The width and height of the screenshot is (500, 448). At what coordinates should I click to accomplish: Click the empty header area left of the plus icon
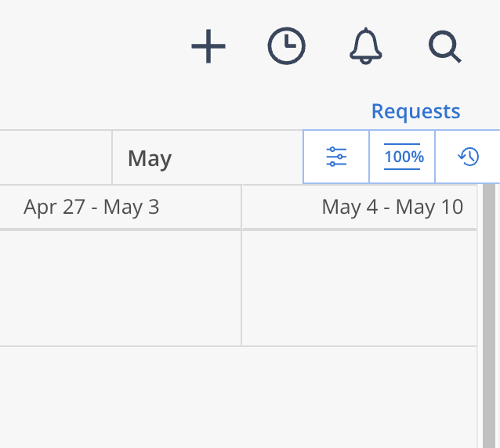[x=86, y=47]
